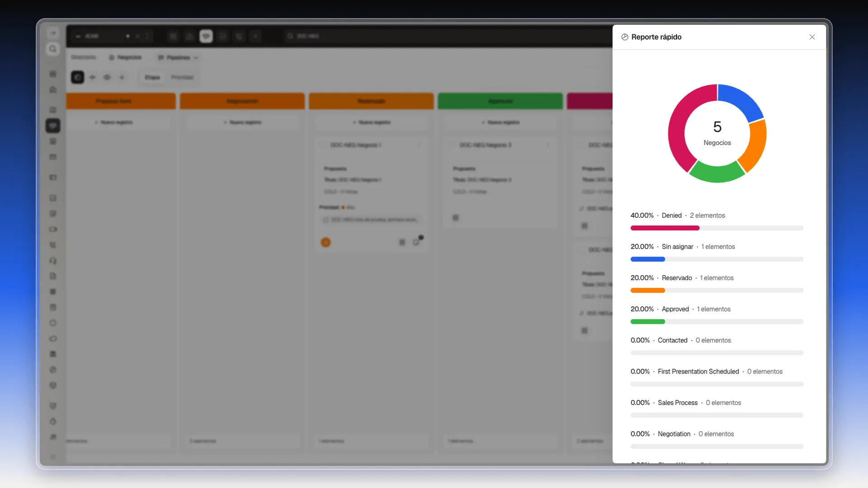The image size is (868, 488).
Task: Click Nuevo registro under Proposal Sent column
Action: (x=114, y=122)
